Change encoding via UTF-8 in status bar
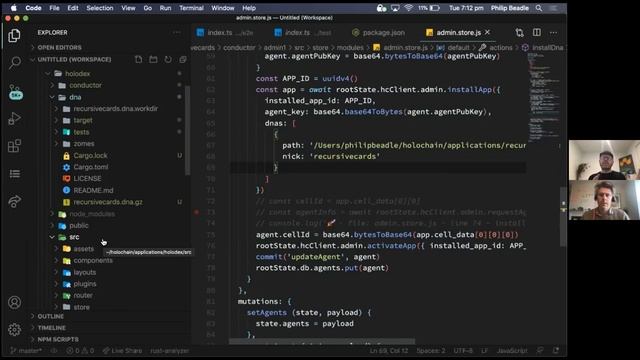This screenshot has height=360, width=640. point(463,351)
